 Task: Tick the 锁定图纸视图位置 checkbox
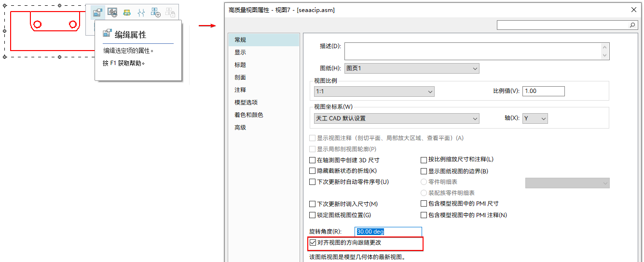[x=312, y=215]
